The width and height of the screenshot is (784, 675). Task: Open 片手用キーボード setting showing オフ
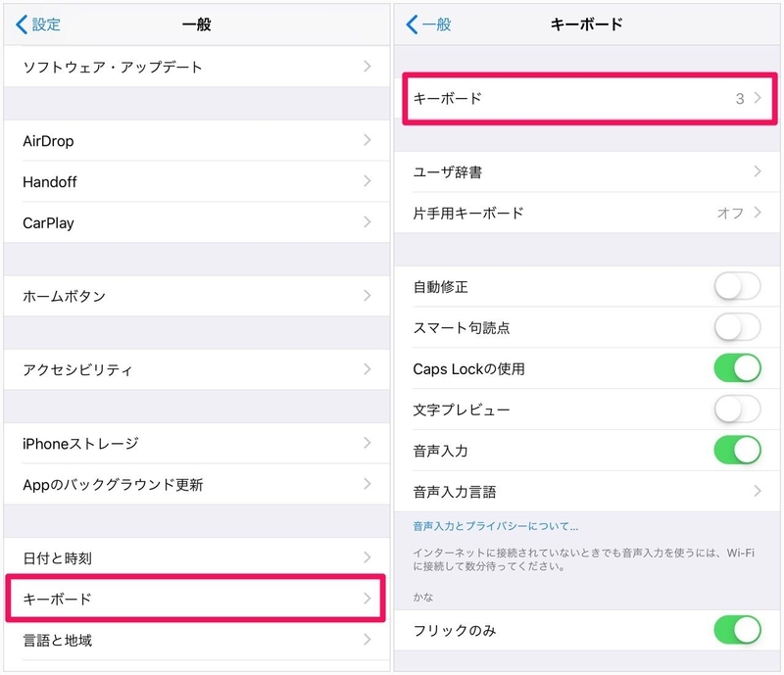[x=587, y=213]
